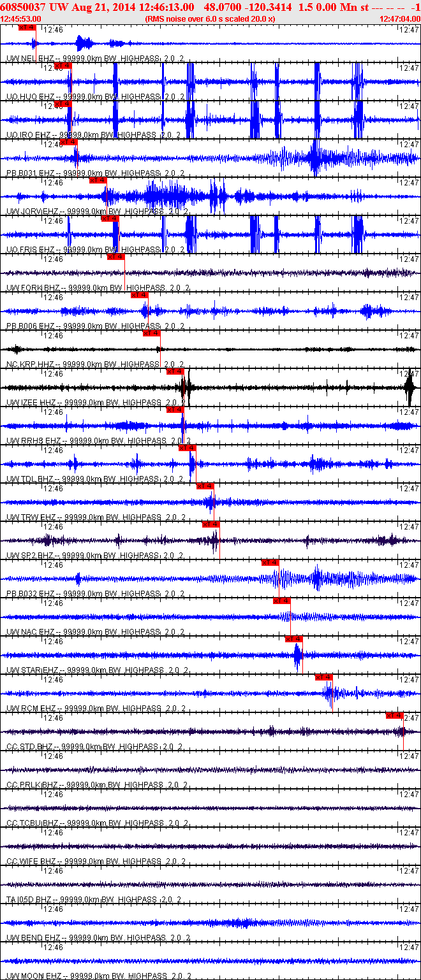Click the red pick flag on UW FORK trace
Image resolution: width=421 pixels, height=980 pixels.
tap(115, 257)
